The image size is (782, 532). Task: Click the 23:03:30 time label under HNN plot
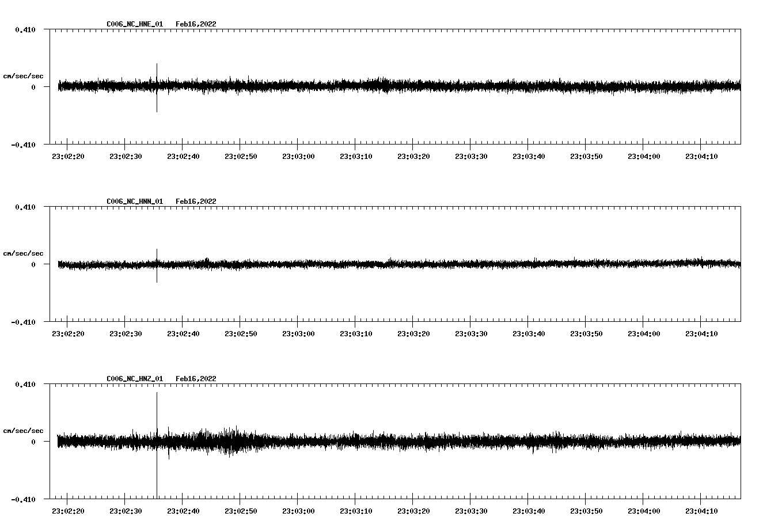click(471, 334)
